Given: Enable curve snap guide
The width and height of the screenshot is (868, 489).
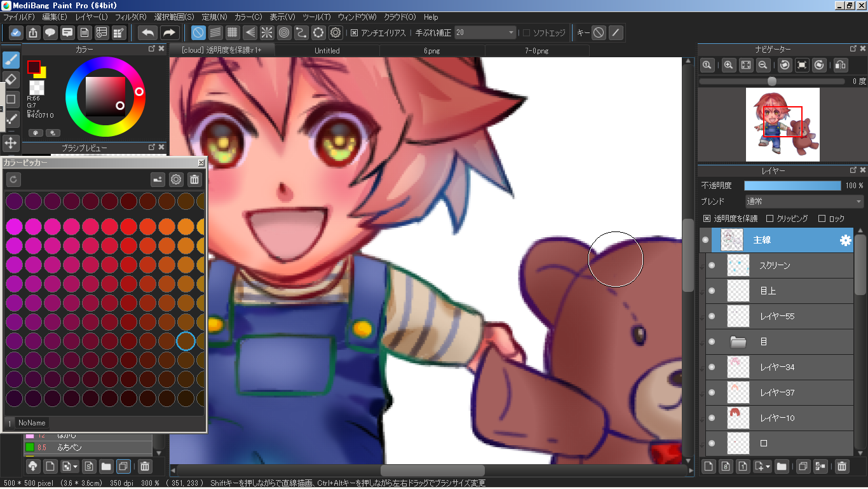Looking at the screenshot, I should coord(301,32).
